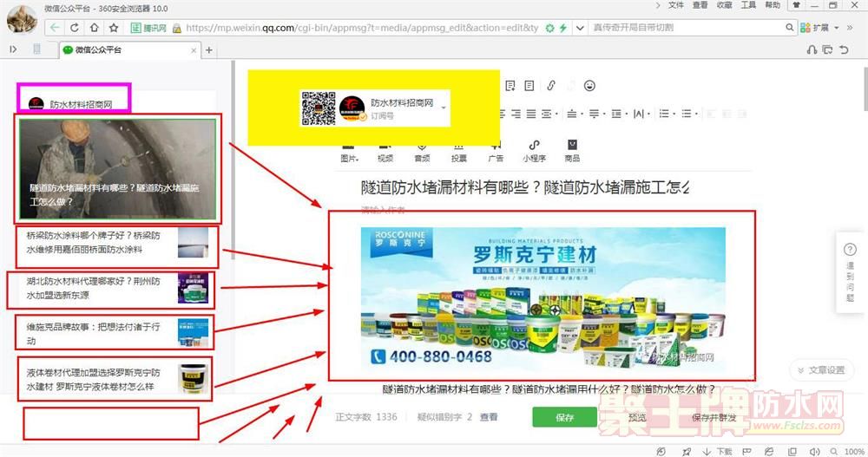Open a new tab with the plus button
The image size is (868, 457).
208,49
